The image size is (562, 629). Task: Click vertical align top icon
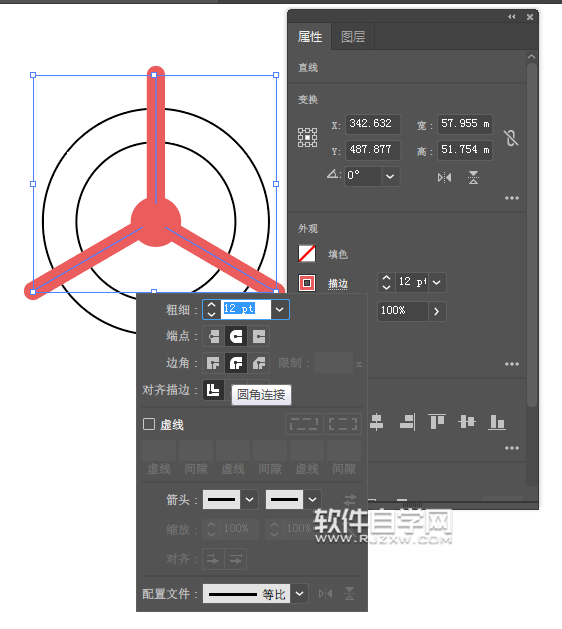437,422
